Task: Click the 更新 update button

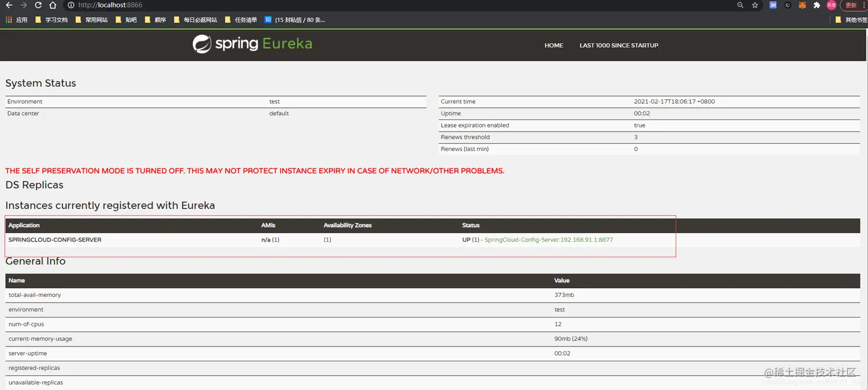Action: (x=854, y=5)
